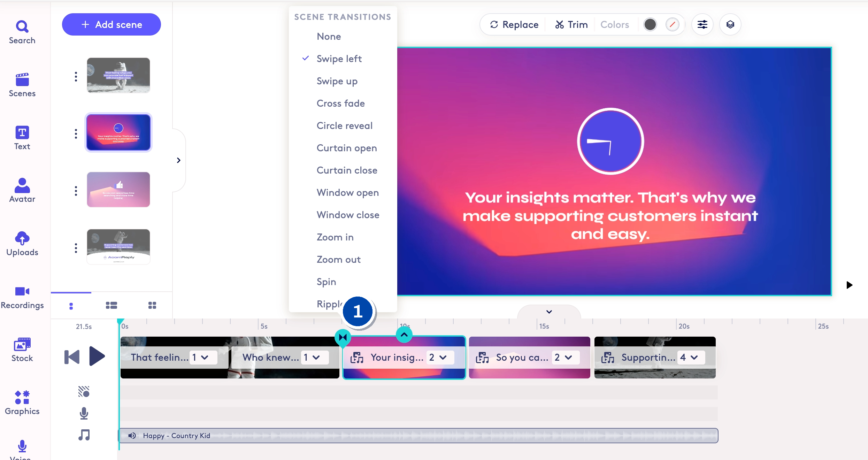This screenshot has width=868, height=460.
Task: Click the effects overlay track icon
Action: 84,392
